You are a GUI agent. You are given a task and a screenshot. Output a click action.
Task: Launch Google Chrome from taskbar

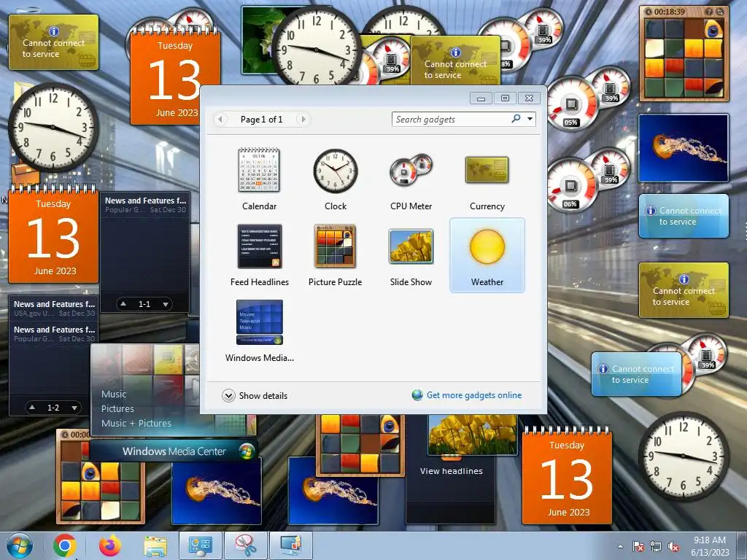[x=65, y=545]
